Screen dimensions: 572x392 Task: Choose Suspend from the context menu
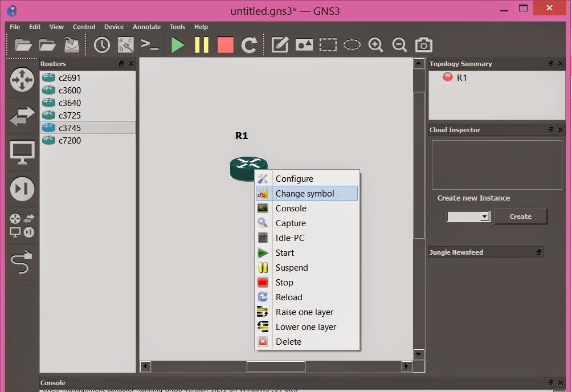(307, 268)
